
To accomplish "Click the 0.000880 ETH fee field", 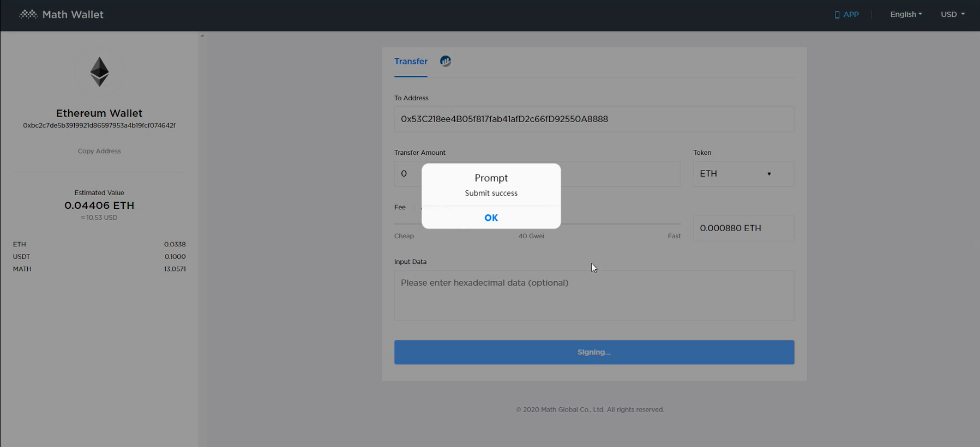I will point(743,228).
